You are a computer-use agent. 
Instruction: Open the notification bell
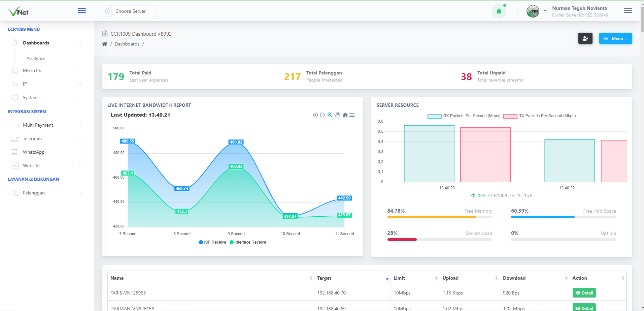coord(499,11)
